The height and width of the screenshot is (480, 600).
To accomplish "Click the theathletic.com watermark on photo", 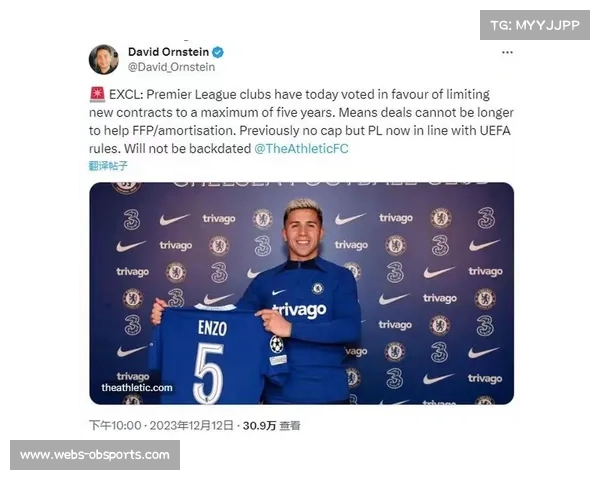I will click(x=137, y=387).
